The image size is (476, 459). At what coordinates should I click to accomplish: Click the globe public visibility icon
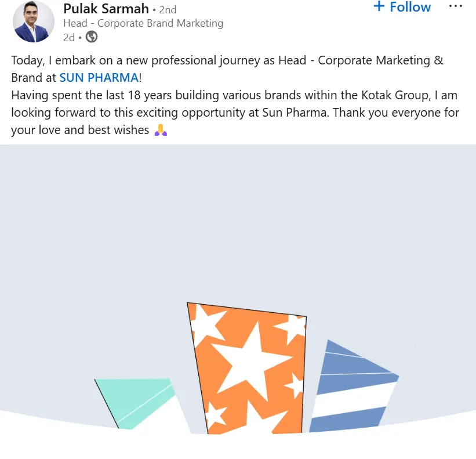click(92, 37)
